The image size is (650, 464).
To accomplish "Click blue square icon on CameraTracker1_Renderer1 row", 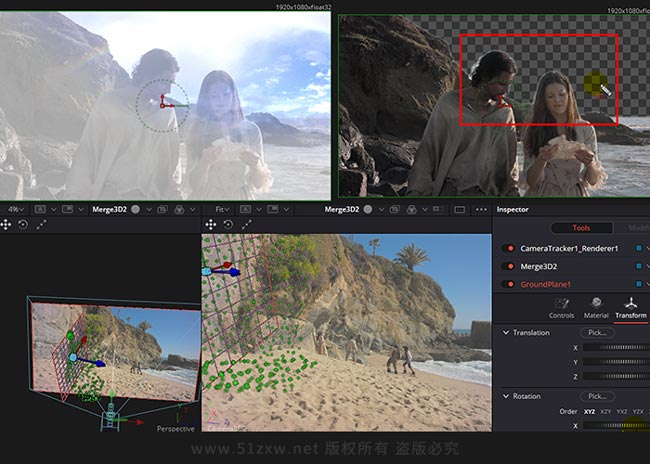I will (639, 248).
